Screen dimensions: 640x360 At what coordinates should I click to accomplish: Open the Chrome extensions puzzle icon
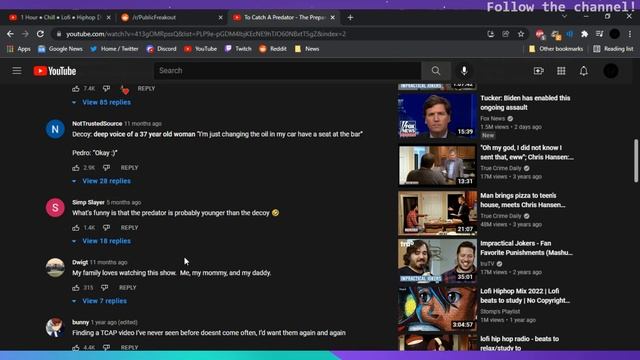pyautogui.click(x=584, y=34)
